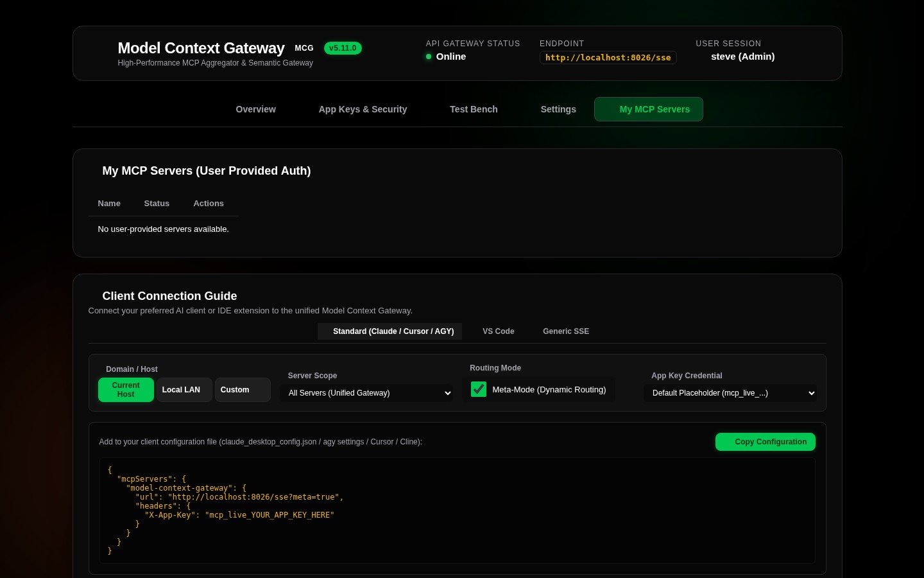
Task: Switch to the VS Code guide tab
Action: pyautogui.click(x=499, y=331)
